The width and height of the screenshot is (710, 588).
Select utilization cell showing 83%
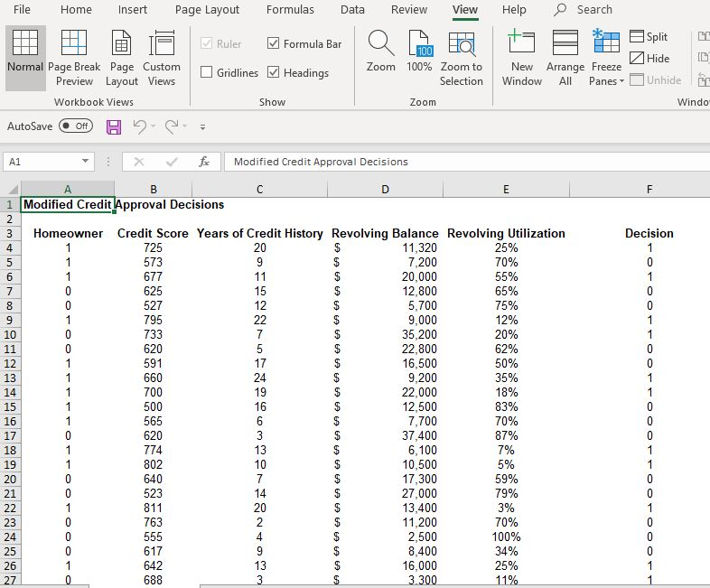[506, 407]
